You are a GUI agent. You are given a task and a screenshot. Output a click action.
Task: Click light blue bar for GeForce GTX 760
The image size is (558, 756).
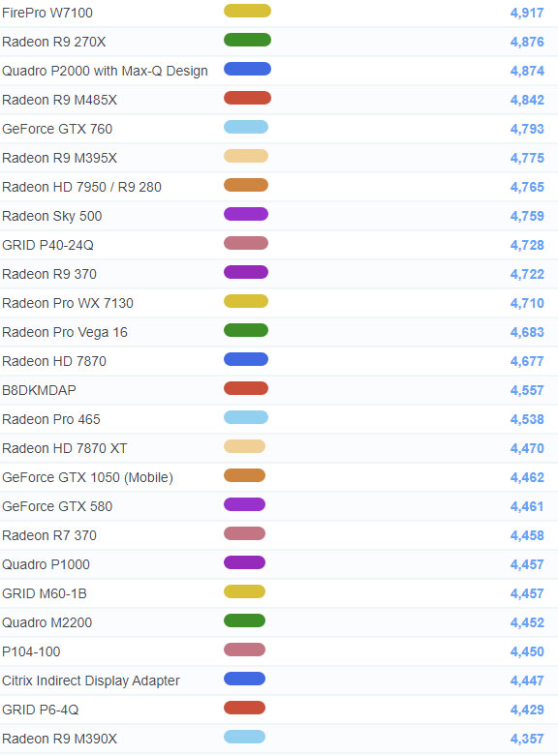[246, 127]
